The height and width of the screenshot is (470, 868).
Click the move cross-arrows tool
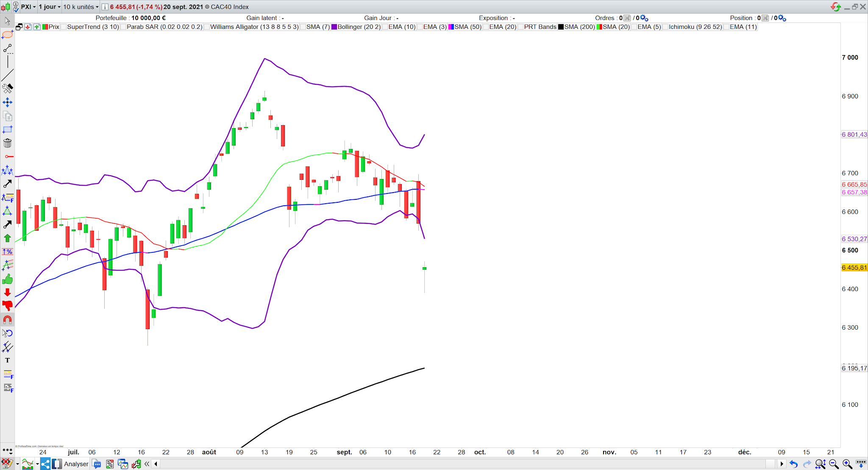7,102
